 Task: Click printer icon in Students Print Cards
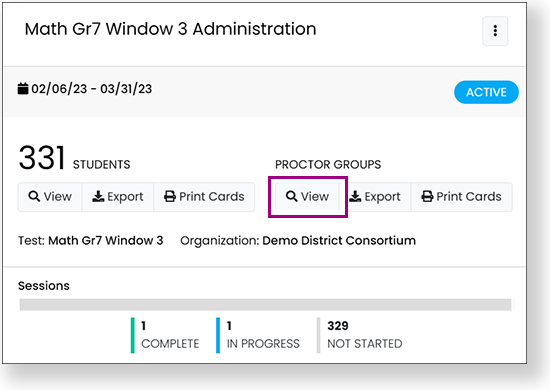(x=170, y=196)
